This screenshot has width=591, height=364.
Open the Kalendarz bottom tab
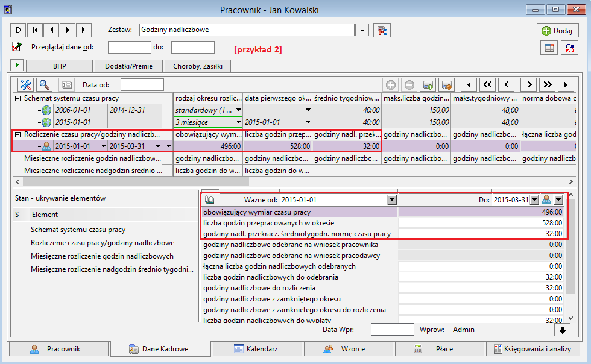(x=258, y=349)
